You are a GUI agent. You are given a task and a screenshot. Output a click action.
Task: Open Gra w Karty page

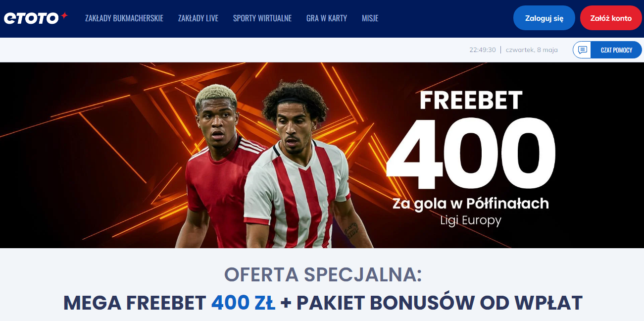point(327,18)
